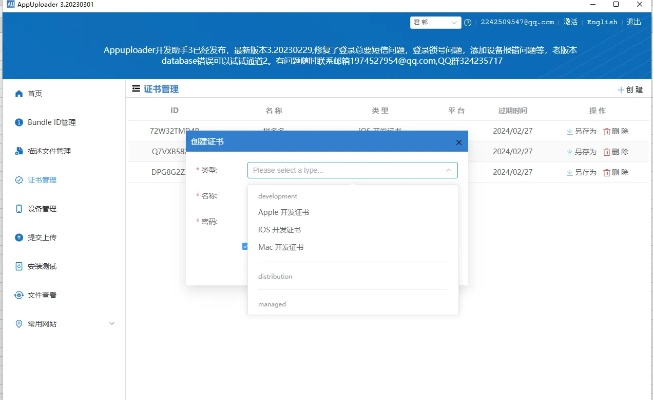Expand the 常用网站 sidebar submenu
This screenshot has height=400, width=653.
111,324
